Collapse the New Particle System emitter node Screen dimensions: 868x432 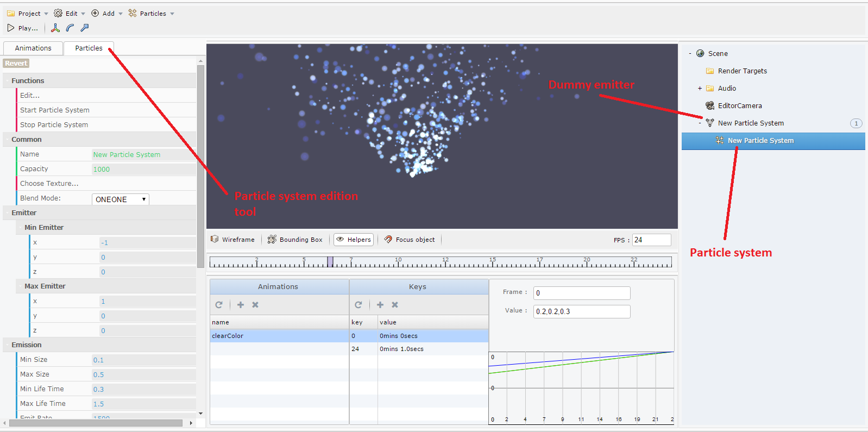coord(700,123)
